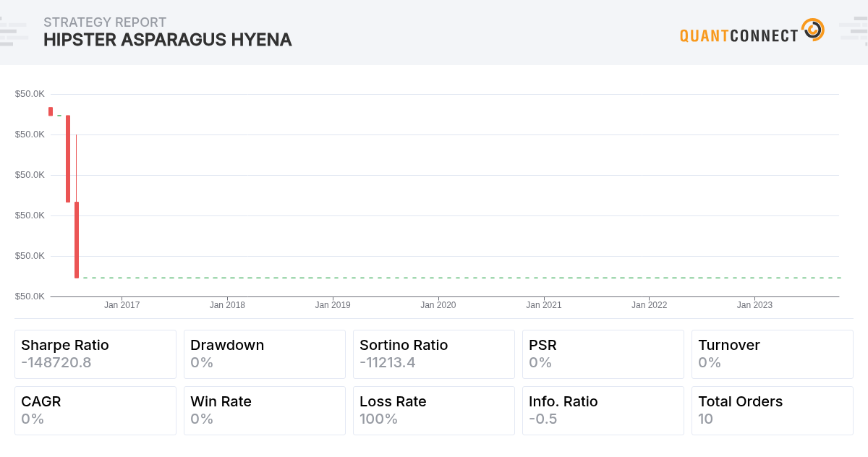
Task: Select the HIPSTER ASPARAGUS HYENA title
Action: 168,40
